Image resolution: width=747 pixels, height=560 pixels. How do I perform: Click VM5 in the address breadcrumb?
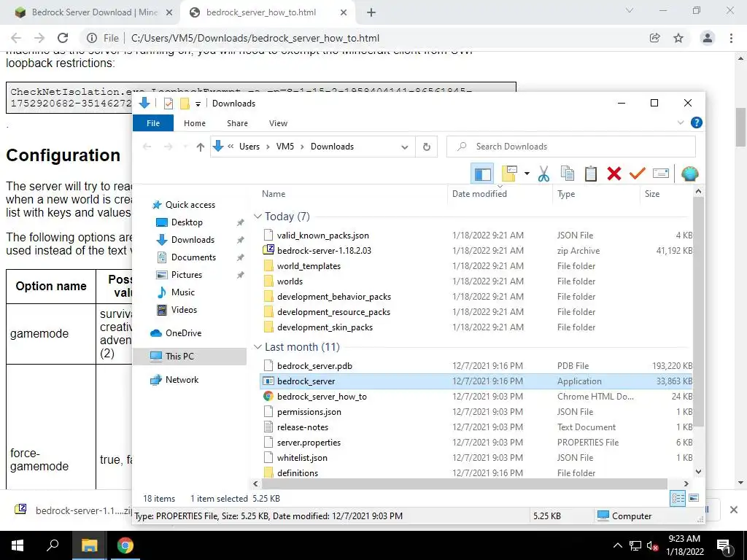coord(285,147)
